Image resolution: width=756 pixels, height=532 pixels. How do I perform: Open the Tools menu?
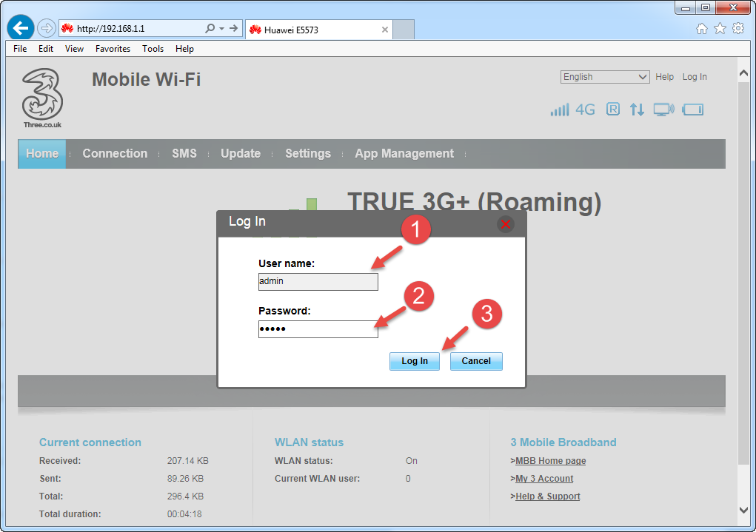tap(153, 49)
